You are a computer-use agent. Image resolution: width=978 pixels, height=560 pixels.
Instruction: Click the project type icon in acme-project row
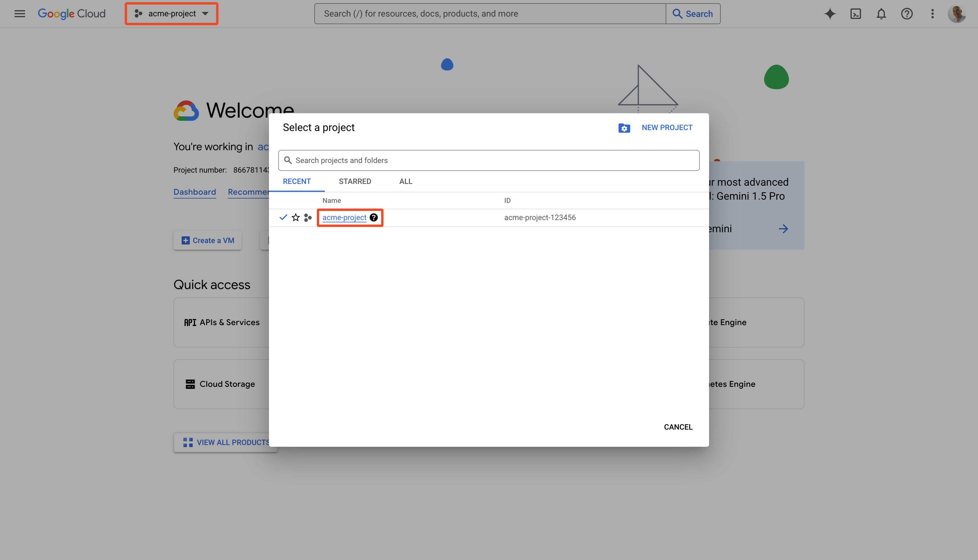[308, 218]
